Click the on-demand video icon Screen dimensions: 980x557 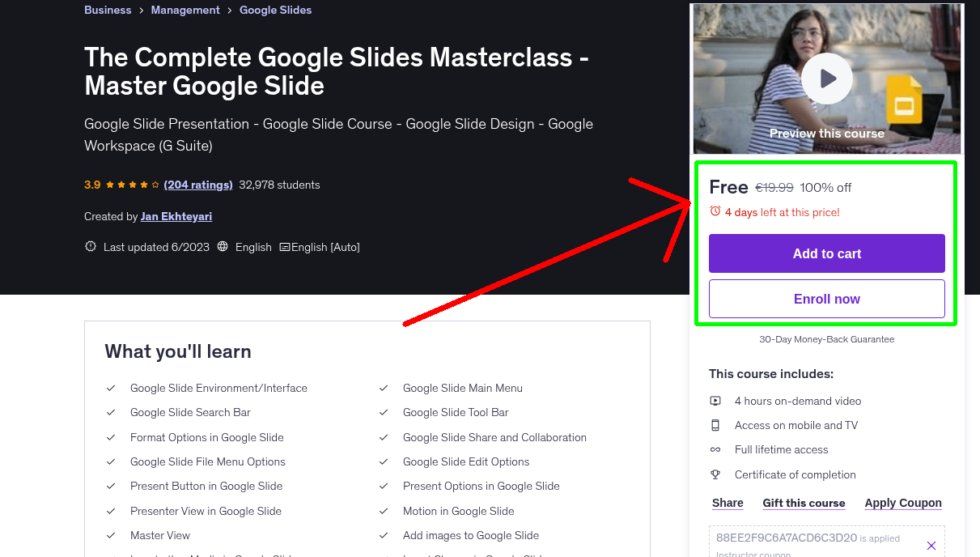pyautogui.click(x=716, y=400)
